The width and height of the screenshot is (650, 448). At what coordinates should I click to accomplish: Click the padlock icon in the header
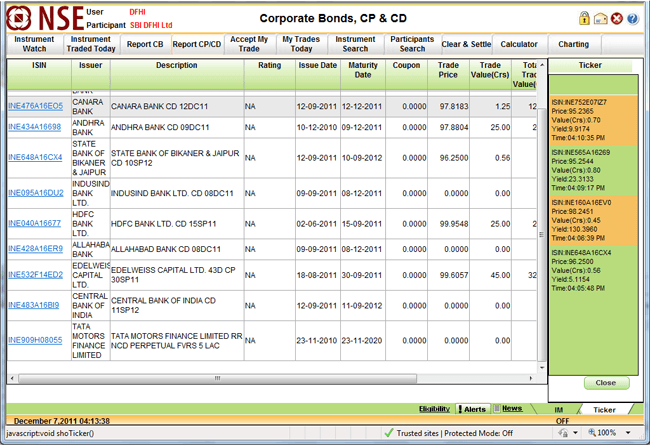584,18
